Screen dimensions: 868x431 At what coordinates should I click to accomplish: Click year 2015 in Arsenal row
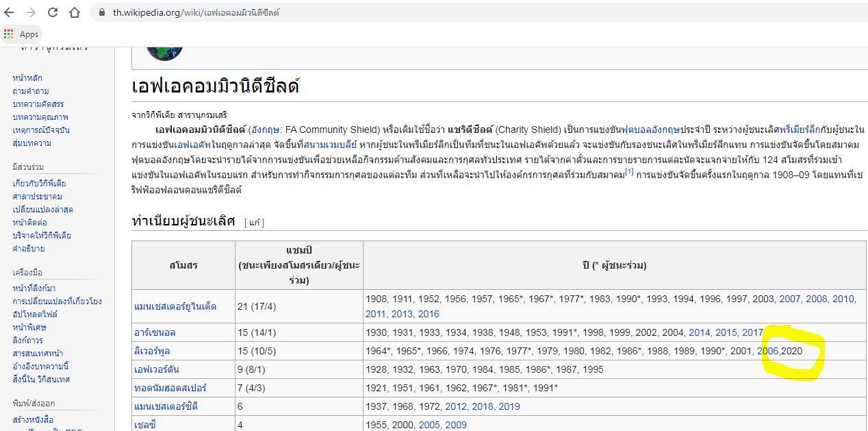(x=726, y=332)
